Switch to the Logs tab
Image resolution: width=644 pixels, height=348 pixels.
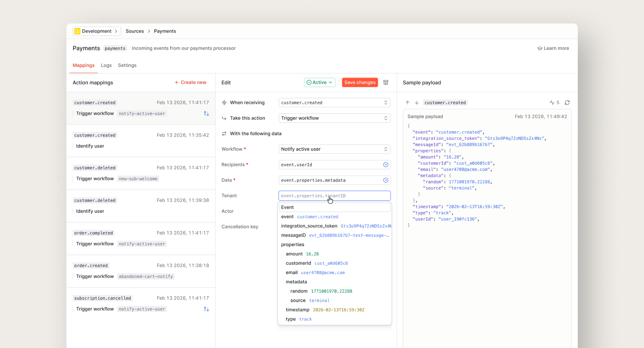pyautogui.click(x=106, y=65)
